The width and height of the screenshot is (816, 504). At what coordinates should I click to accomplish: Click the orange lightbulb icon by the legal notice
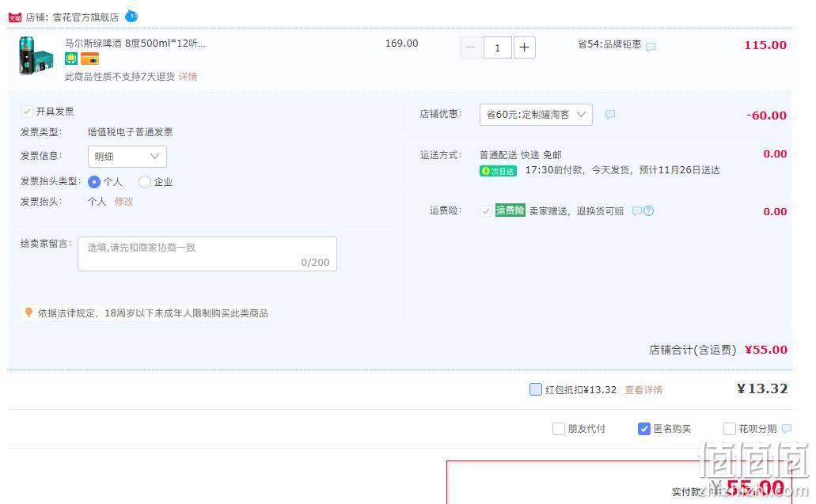[28, 312]
